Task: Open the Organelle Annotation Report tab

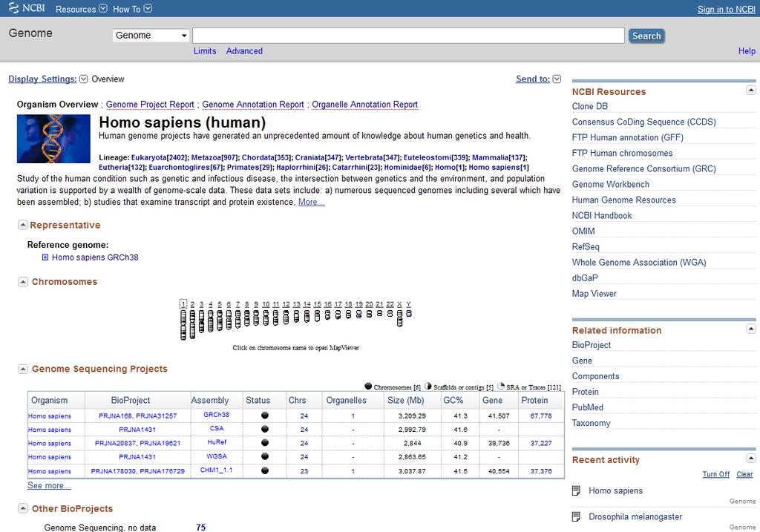Action: click(364, 104)
